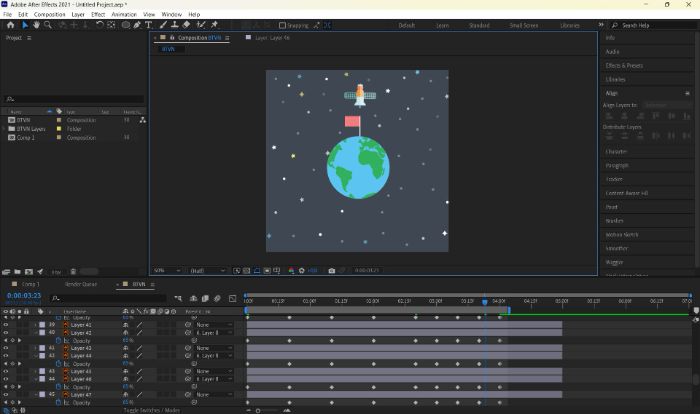This screenshot has height=414, width=700.
Task: Hide Layer 43 with its eye icon
Action: 6,348
